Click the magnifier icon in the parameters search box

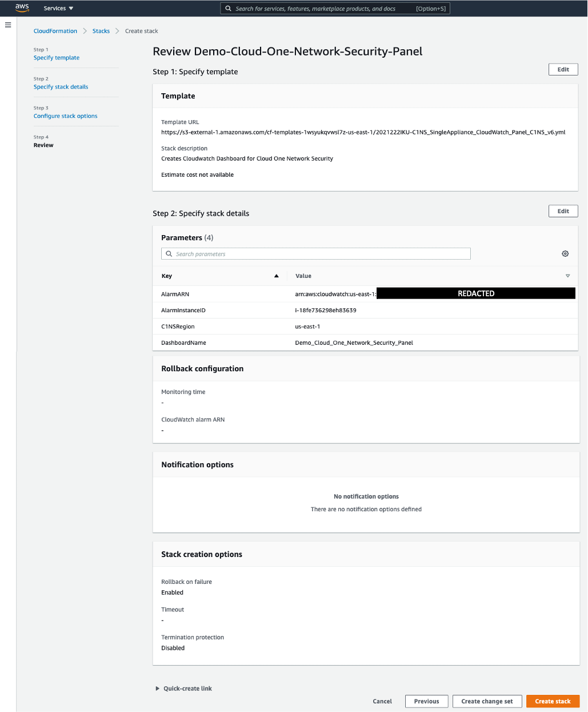pos(169,254)
